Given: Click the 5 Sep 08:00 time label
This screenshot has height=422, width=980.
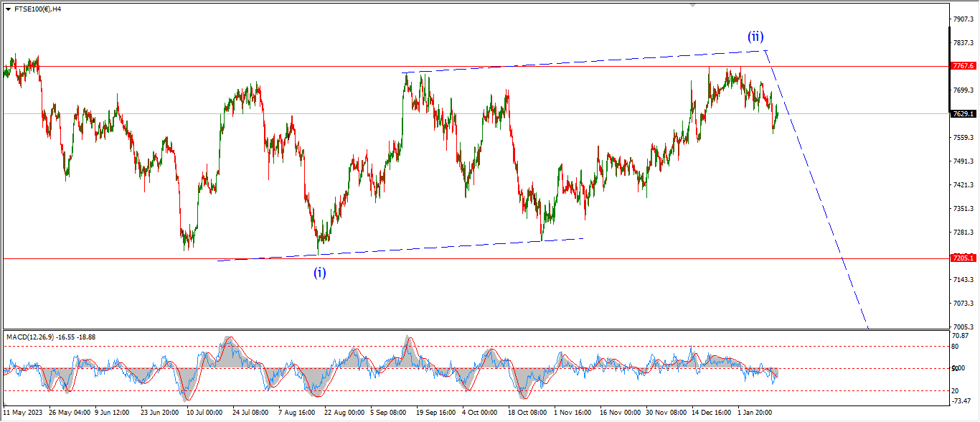Looking at the screenshot, I should click(389, 413).
